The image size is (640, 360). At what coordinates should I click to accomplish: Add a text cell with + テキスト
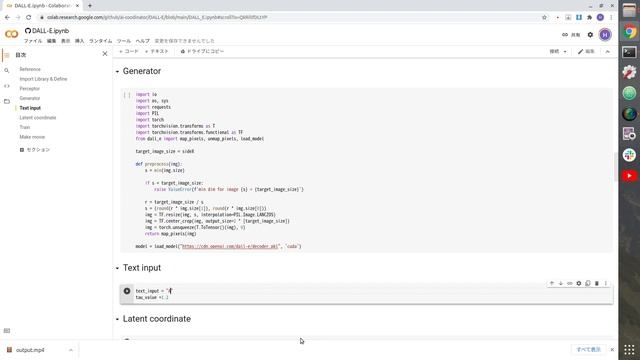click(x=157, y=51)
